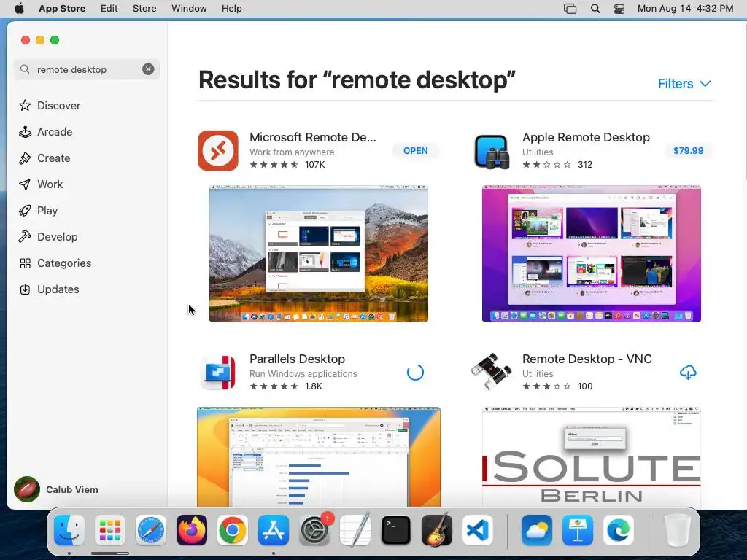Click the Apple Remote Desktop 312 ratings
The width and height of the screenshot is (747, 560).
585,164
